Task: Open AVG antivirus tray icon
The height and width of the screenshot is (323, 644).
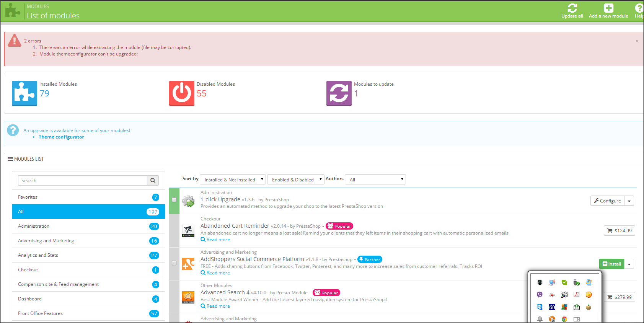Action: point(564,307)
